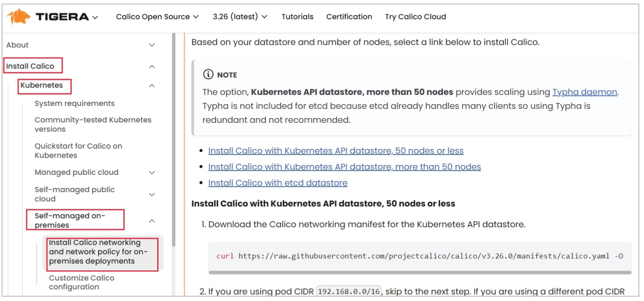The image size is (644, 301).
Task: Click the info icon beside NOTE
Action: [x=208, y=75]
